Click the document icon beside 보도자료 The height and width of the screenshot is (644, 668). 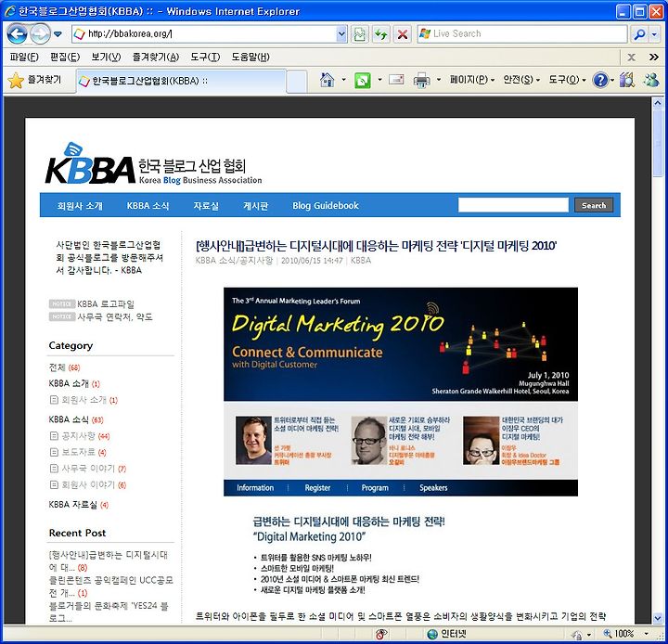pyautogui.click(x=54, y=452)
